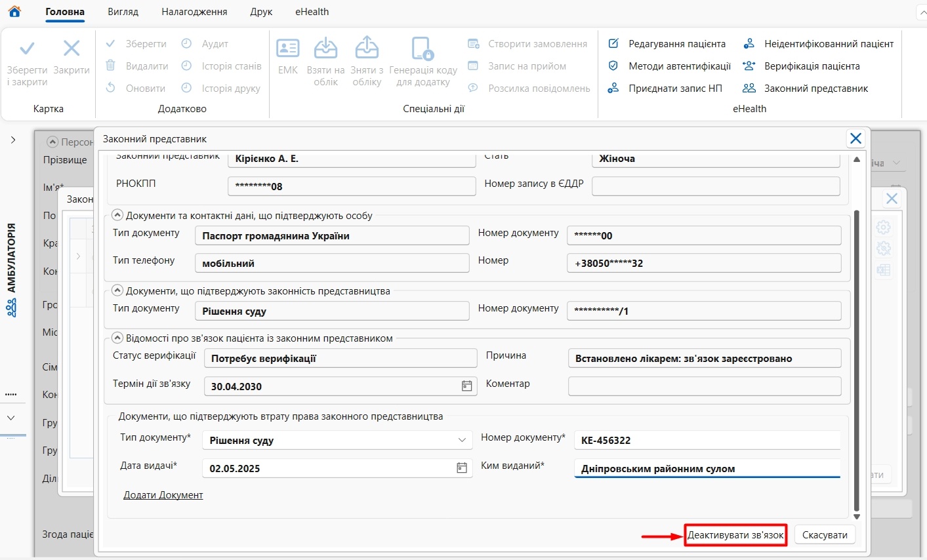927x560 pixels.
Task: Click the Ким виданий* field
Action: 707,468
